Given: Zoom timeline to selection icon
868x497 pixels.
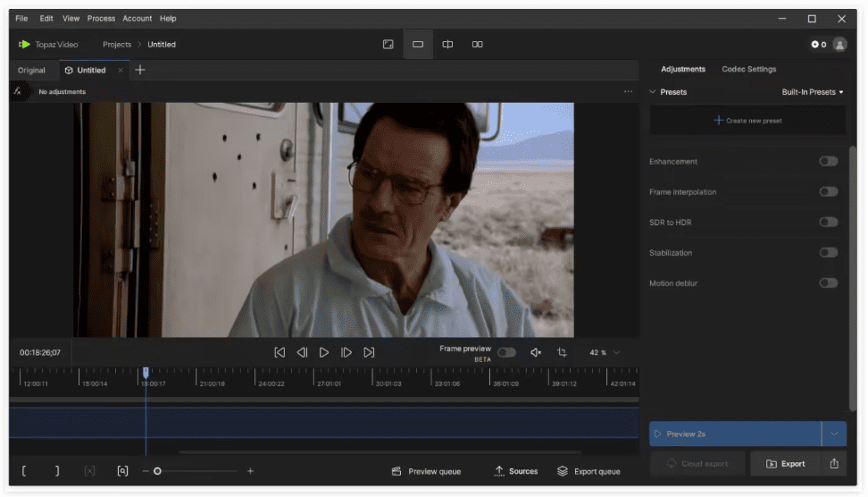Looking at the screenshot, I should pos(122,471).
